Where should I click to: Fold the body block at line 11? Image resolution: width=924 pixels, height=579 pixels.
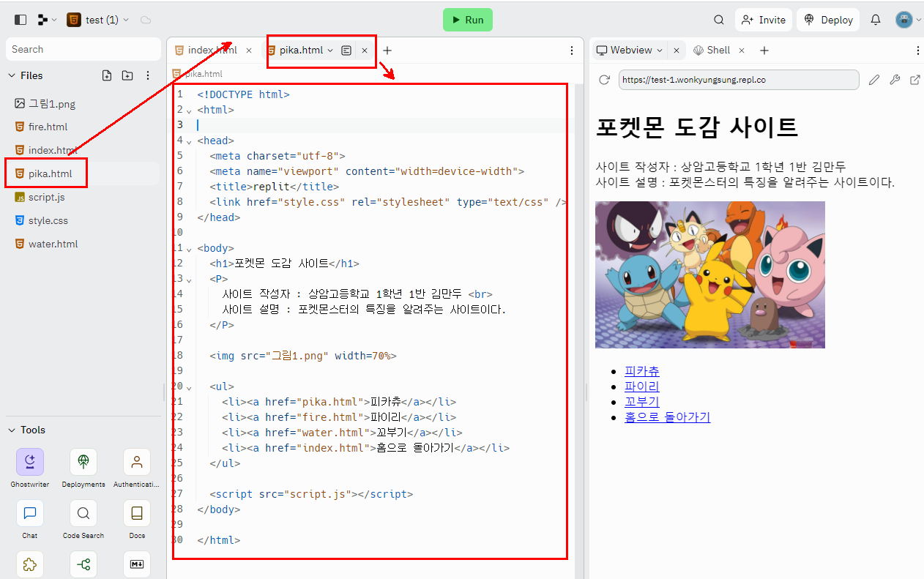coord(189,249)
